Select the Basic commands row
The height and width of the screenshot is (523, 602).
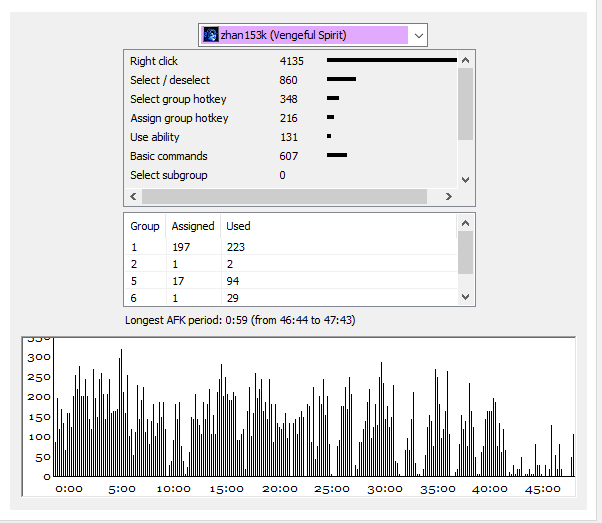coord(291,156)
